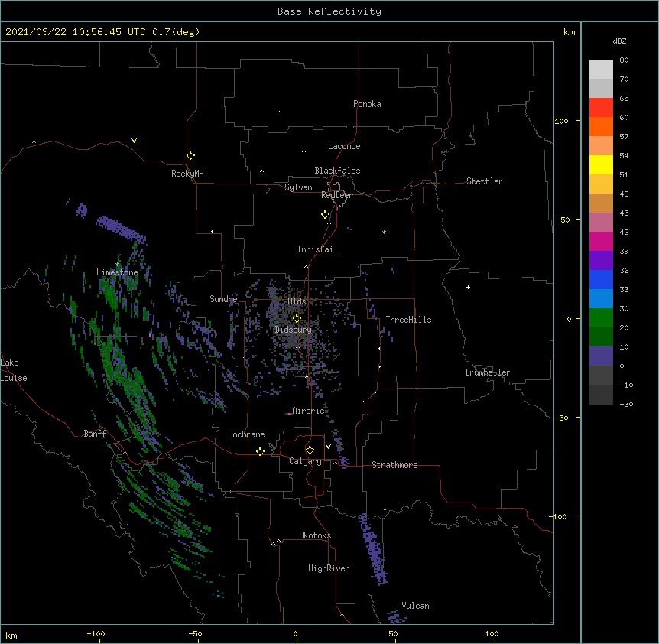The height and width of the screenshot is (644, 659).
Task: Click the white plus marker west of Drumheller region
Action: click(x=468, y=287)
